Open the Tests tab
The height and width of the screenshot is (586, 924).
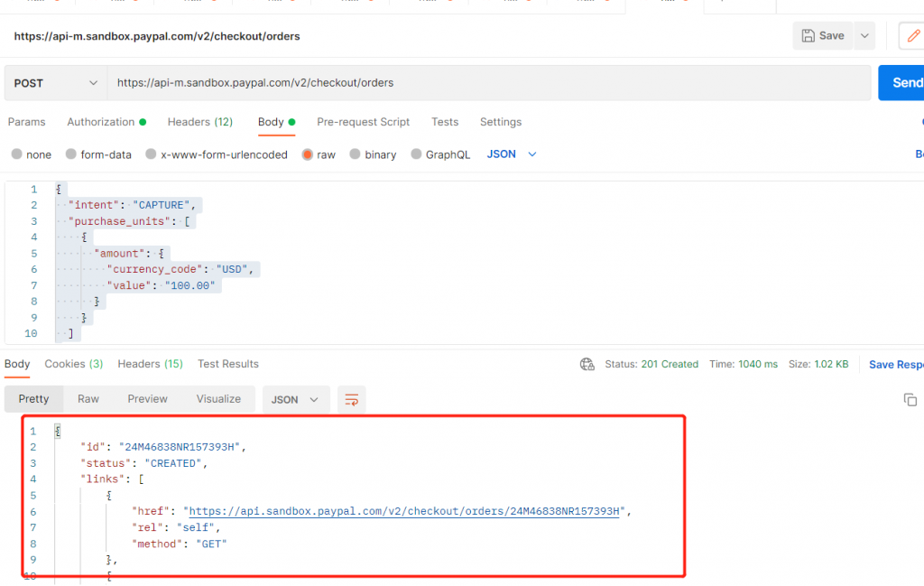pos(444,122)
